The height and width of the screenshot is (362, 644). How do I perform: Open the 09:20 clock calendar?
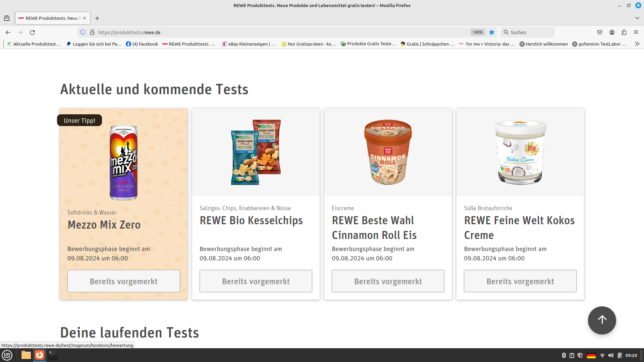tap(631, 355)
